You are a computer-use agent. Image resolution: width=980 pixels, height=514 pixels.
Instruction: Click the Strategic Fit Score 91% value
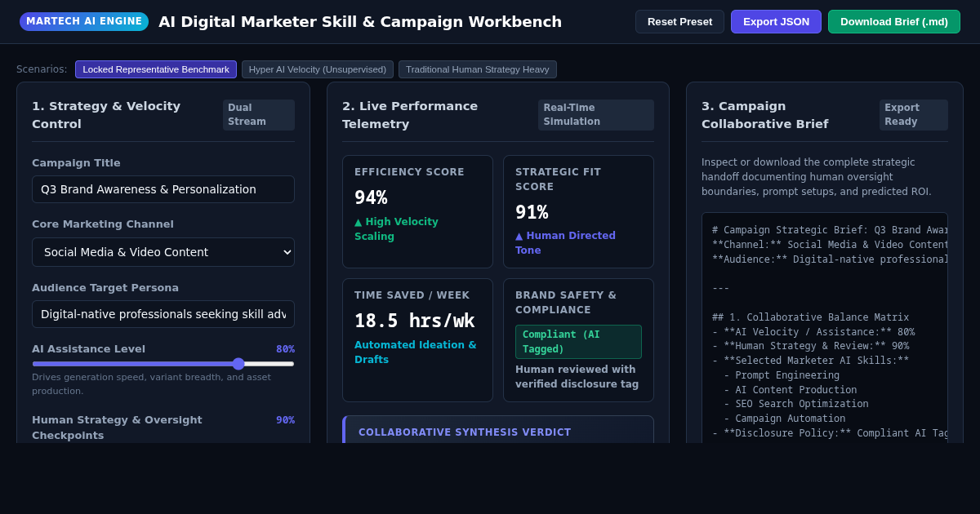pyautogui.click(x=532, y=212)
